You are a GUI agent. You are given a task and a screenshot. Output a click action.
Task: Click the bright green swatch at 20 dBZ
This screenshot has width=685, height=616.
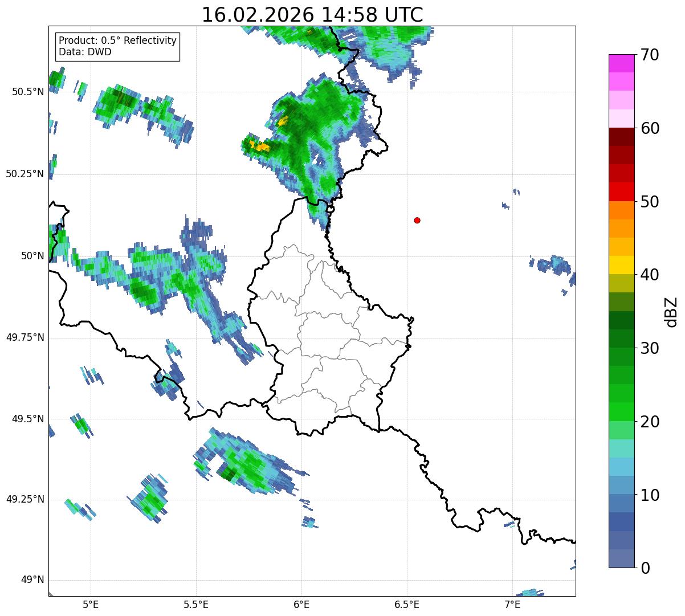[x=621, y=411]
